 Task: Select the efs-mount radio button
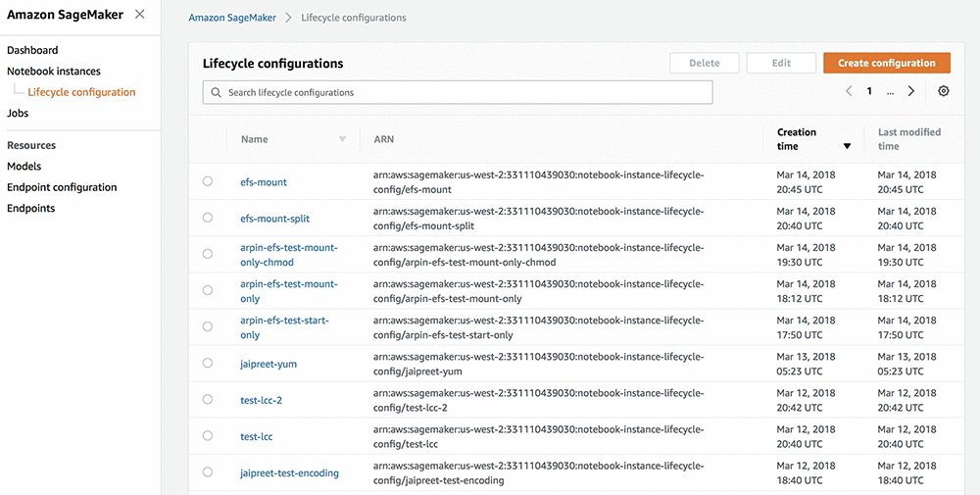coord(208,181)
